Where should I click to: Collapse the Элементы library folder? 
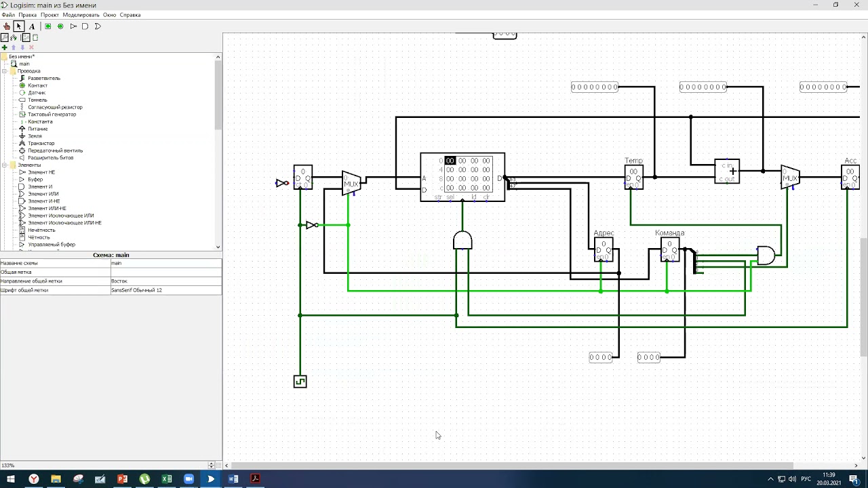(4, 165)
